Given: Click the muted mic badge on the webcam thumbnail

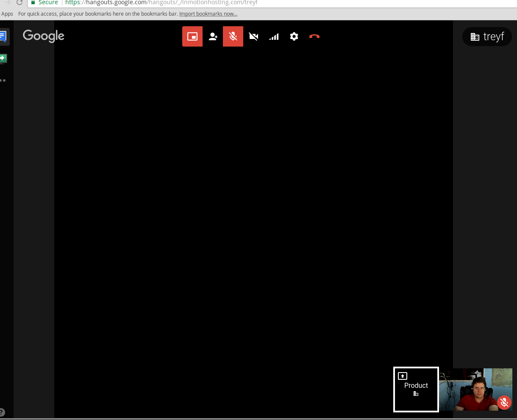Looking at the screenshot, I should point(504,402).
